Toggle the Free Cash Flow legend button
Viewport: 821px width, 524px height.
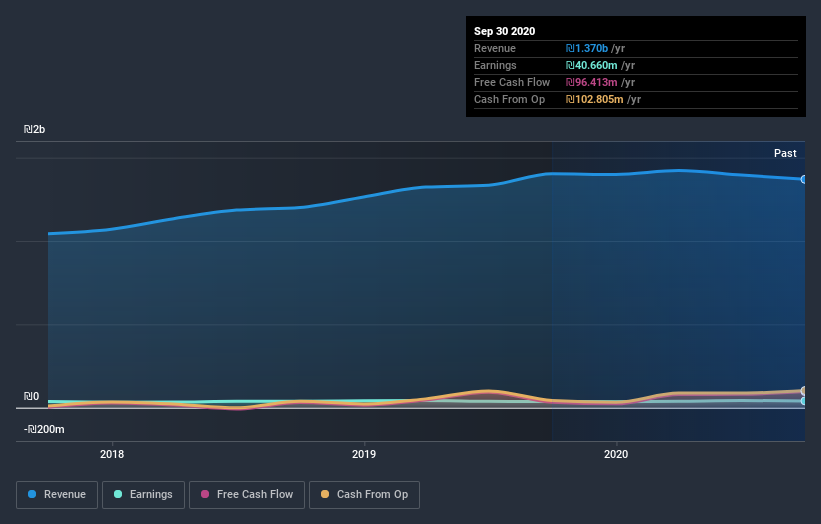247,495
